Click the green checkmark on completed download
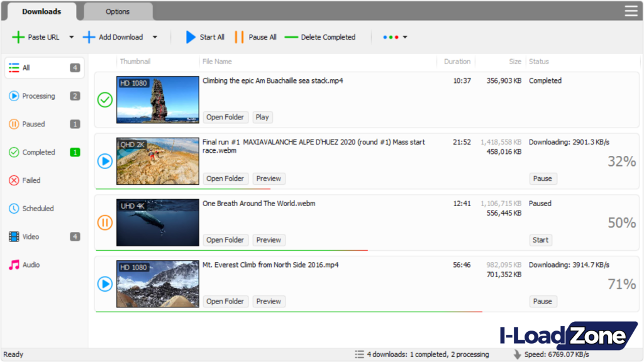644x362 pixels. click(x=104, y=99)
